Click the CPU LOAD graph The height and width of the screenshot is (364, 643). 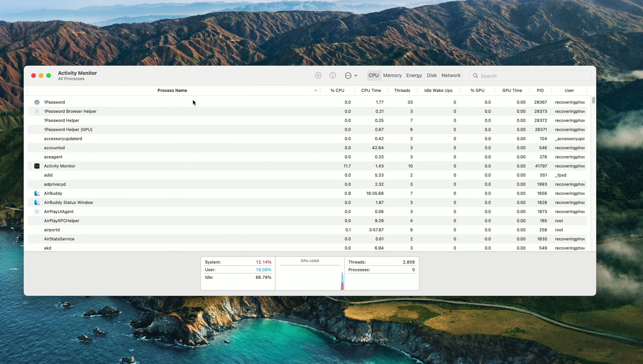[310, 274]
